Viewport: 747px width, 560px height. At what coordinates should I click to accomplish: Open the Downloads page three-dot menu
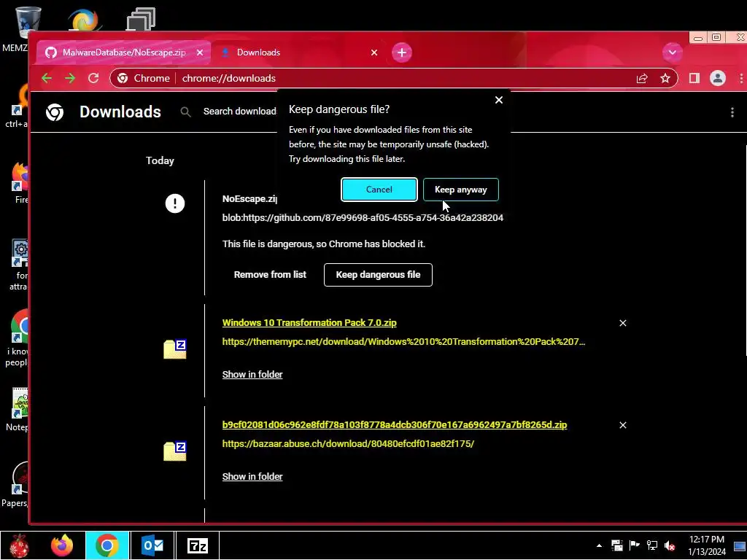click(732, 112)
